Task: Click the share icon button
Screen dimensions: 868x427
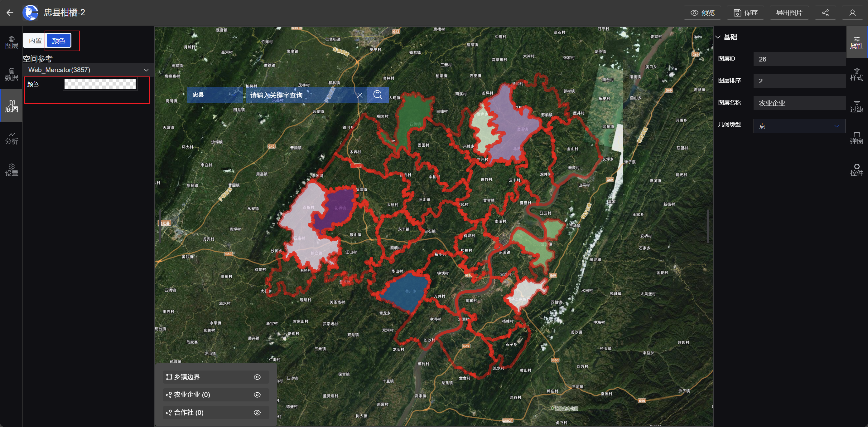Action: tap(825, 13)
